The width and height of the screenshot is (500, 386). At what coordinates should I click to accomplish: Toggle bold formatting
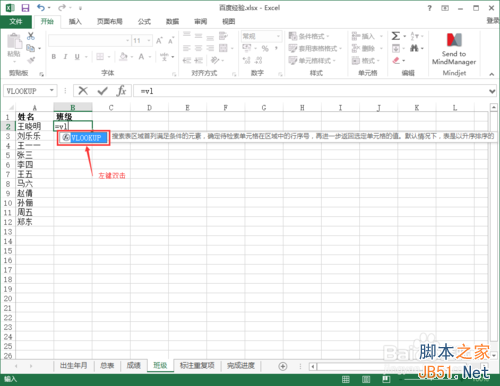[x=54, y=57]
